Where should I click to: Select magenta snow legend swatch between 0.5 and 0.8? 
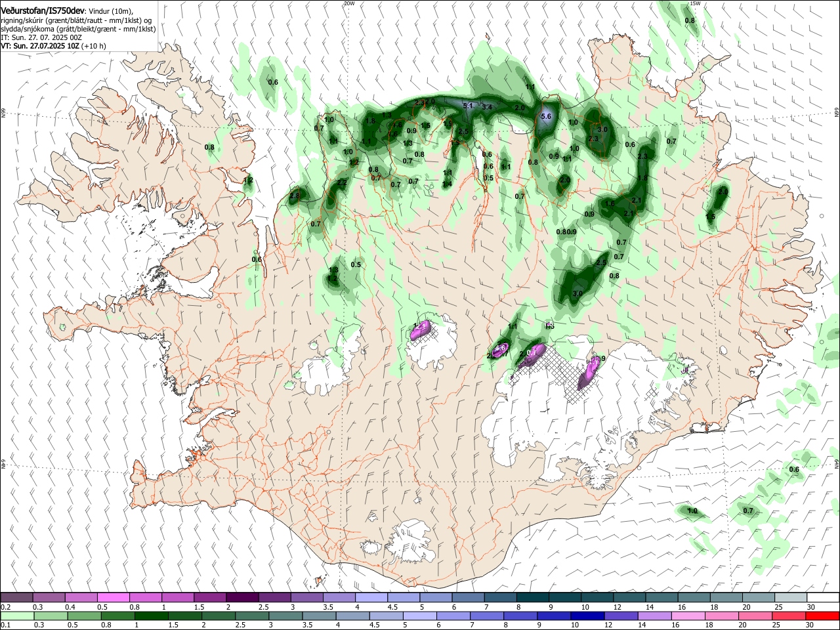point(113,598)
